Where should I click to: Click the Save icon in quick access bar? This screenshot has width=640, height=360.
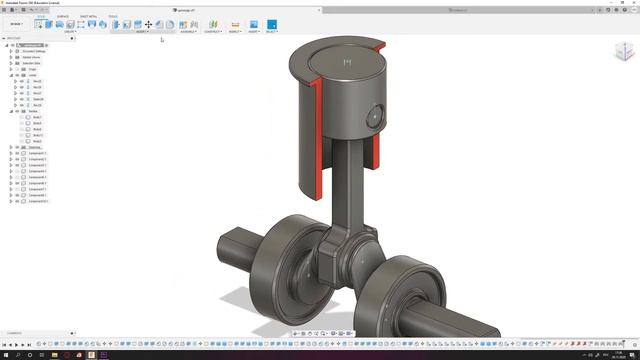tap(23, 10)
